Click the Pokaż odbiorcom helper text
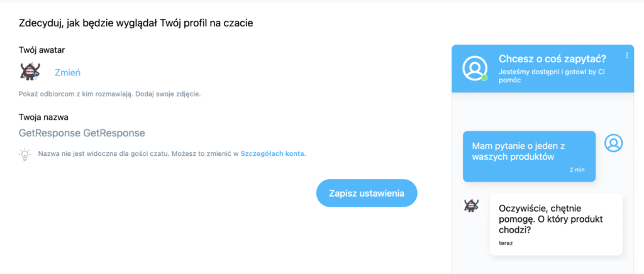This screenshot has width=644, height=274. tap(109, 94)
